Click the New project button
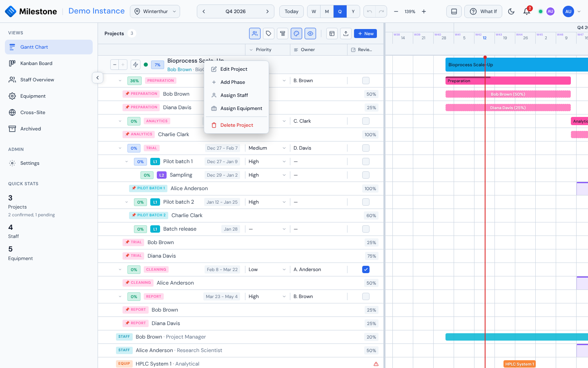 365,34
